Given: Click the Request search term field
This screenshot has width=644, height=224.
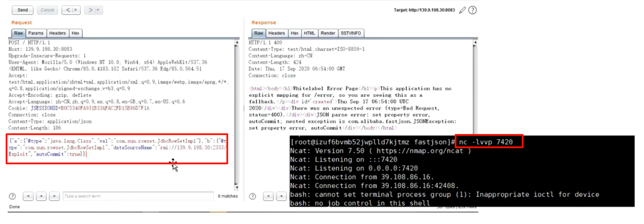Looking at the screenshot, I should (138, 196).
